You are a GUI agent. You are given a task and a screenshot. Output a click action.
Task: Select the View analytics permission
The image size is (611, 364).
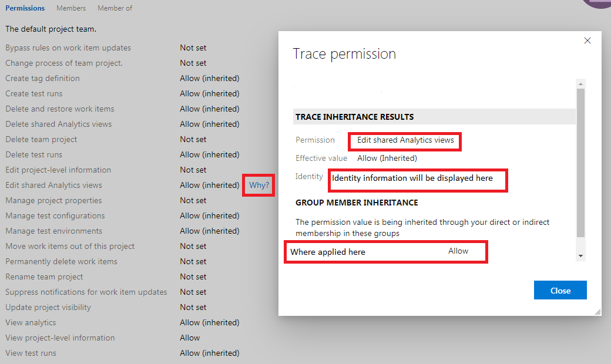coord(30,322)
